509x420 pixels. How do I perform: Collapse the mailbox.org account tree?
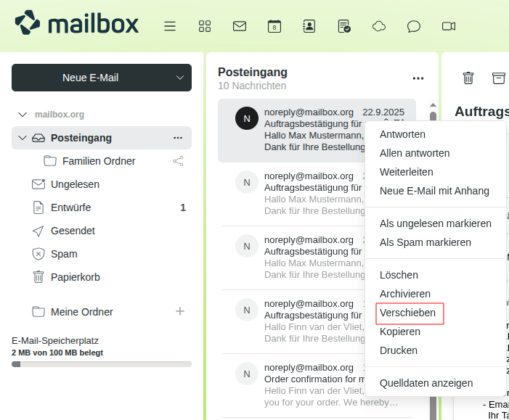click(22, 115)
